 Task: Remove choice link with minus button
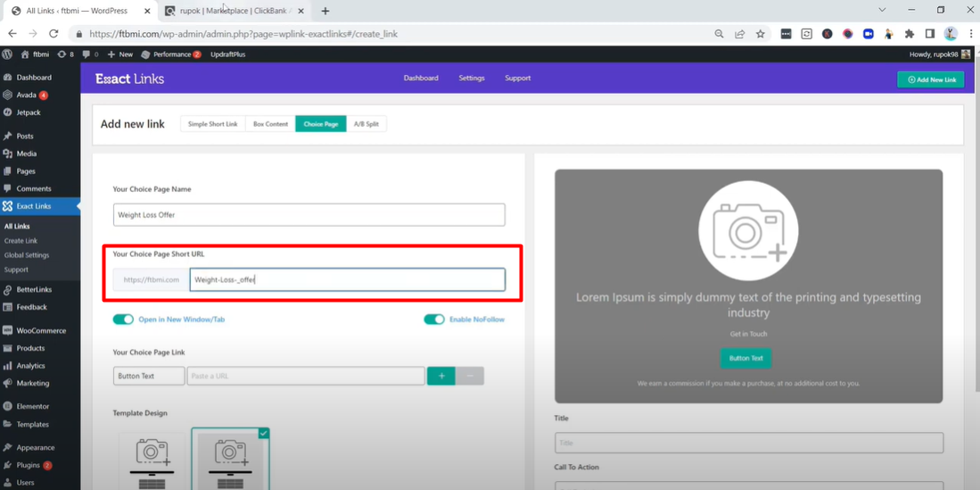[469, 376]
